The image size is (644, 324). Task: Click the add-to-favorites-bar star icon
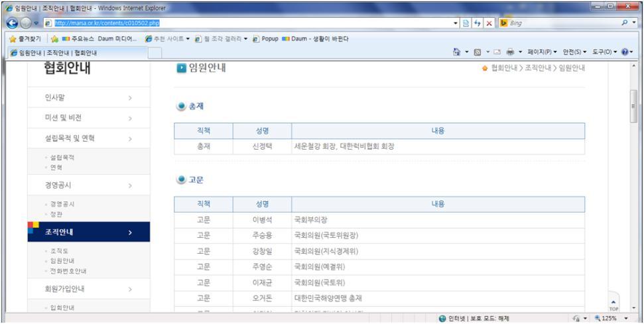point(54,39)
